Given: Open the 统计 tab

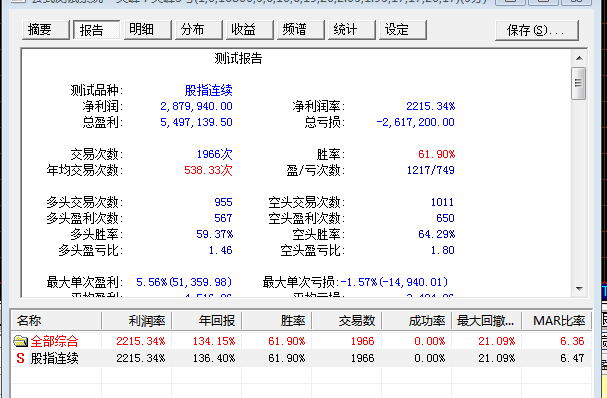Looking at the screenshot, I should 352,30.
